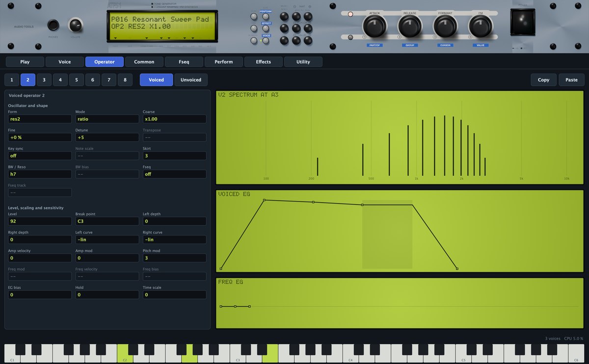Switch to the Common tab
The image size is (589, 364).
144,62
